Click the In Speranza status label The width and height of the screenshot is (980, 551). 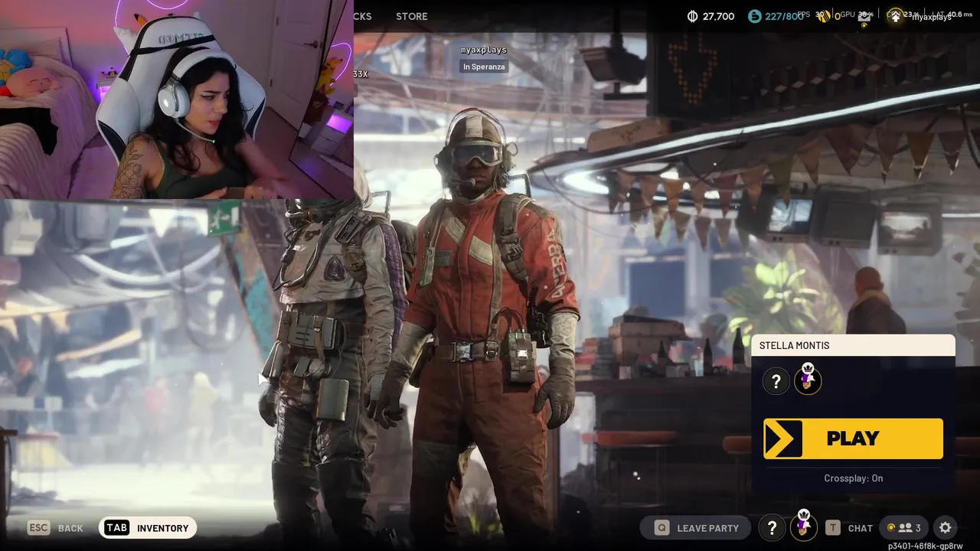(x=483, y=67)
